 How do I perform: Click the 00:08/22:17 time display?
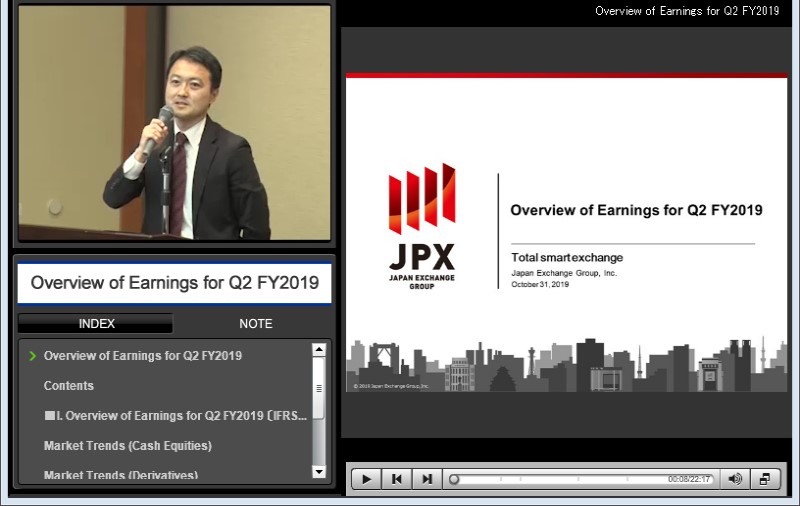(689, 479)
